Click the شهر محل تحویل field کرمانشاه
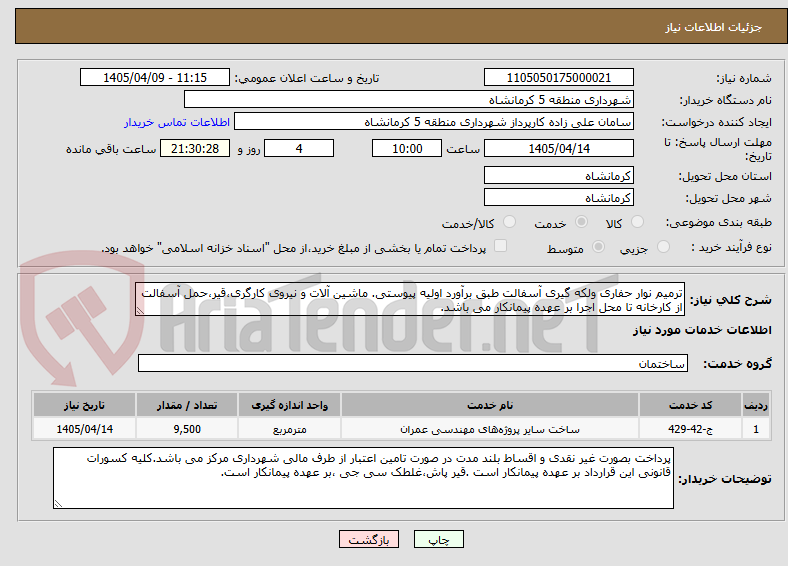The width and height of the screenshot is (788, 566). click(x=558, y=197)
